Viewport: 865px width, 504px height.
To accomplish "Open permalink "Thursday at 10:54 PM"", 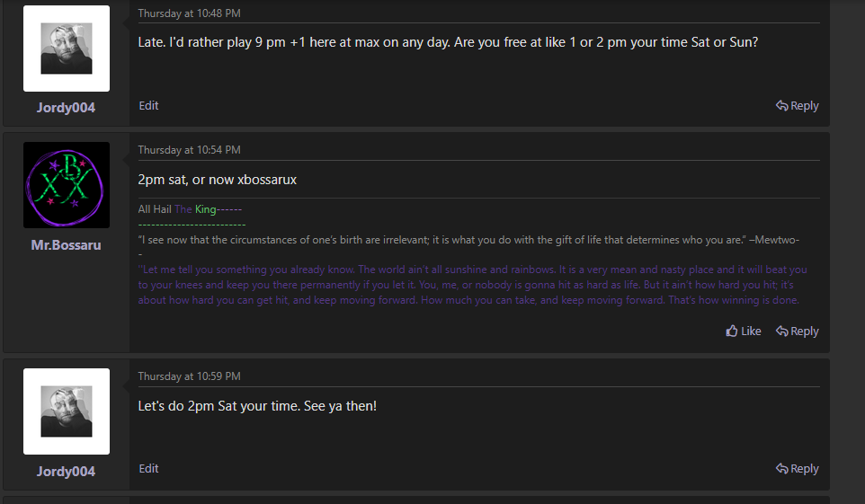I will tap(189, 150).
